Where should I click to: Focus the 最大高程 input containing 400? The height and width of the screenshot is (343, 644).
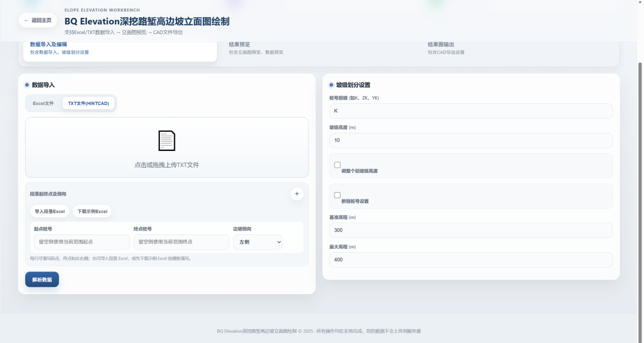[470, 259]
